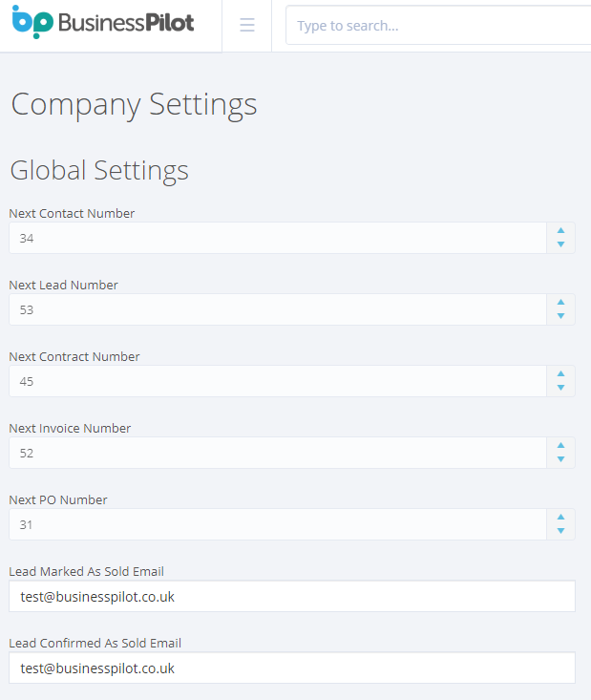Click the Next Contract Number label

(74, 357)
